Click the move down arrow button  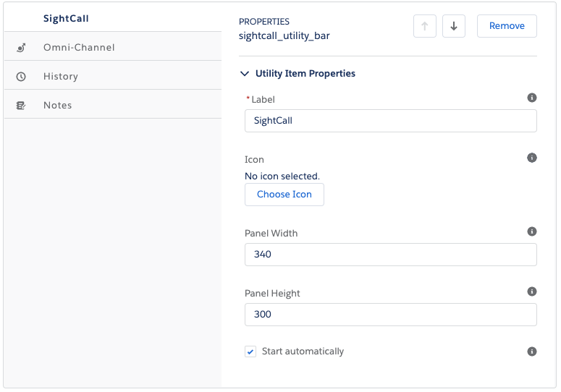click(x=454, y=26)
